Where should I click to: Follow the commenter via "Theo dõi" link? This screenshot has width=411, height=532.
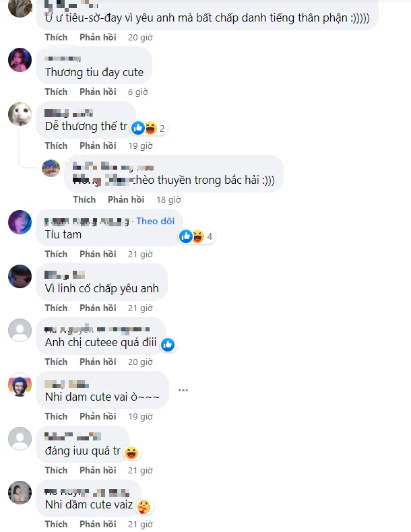coord(156,221)
